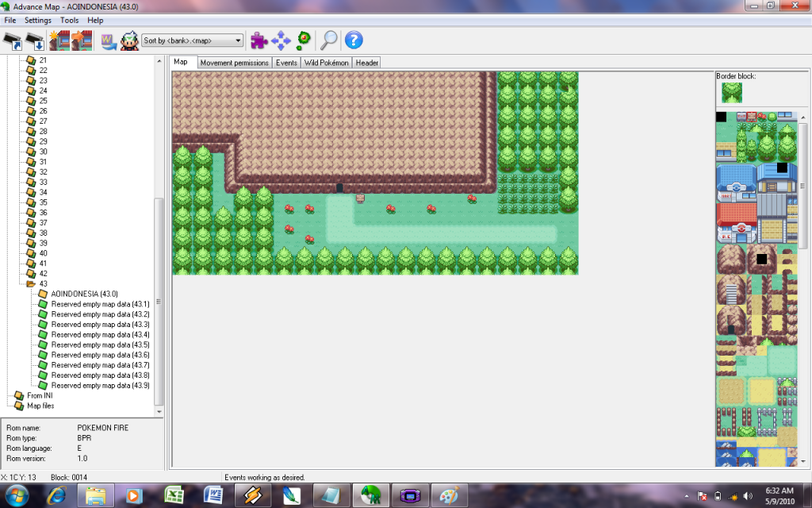Switch to the Wild Pokémon tab
812x508 pixels.
326,63
